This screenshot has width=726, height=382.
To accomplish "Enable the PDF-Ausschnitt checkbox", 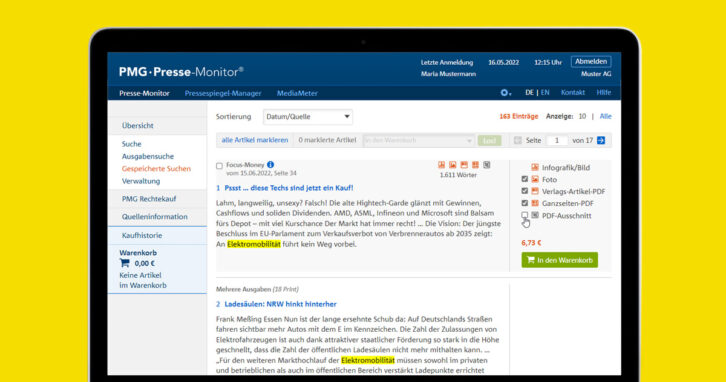I will [525, 215].
